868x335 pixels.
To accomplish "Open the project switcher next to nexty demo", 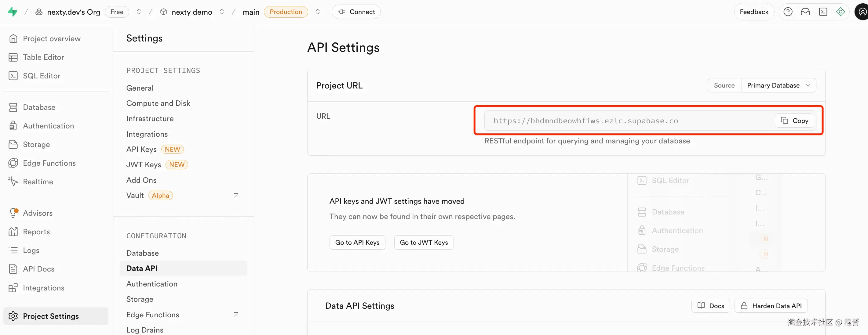I will click(x=222, y=12).
